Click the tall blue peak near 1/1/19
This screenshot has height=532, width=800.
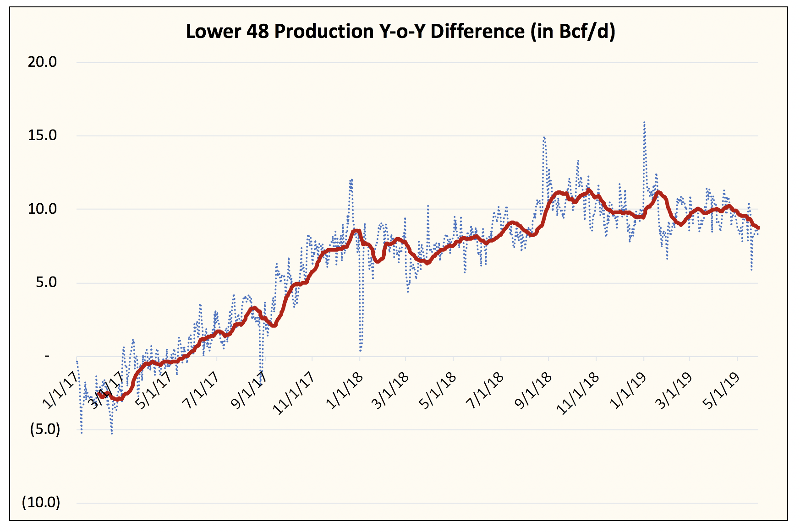coord(645,123)
